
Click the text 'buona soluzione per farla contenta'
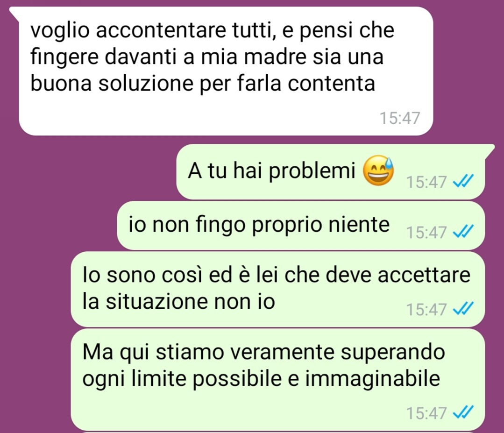point(203,84)
